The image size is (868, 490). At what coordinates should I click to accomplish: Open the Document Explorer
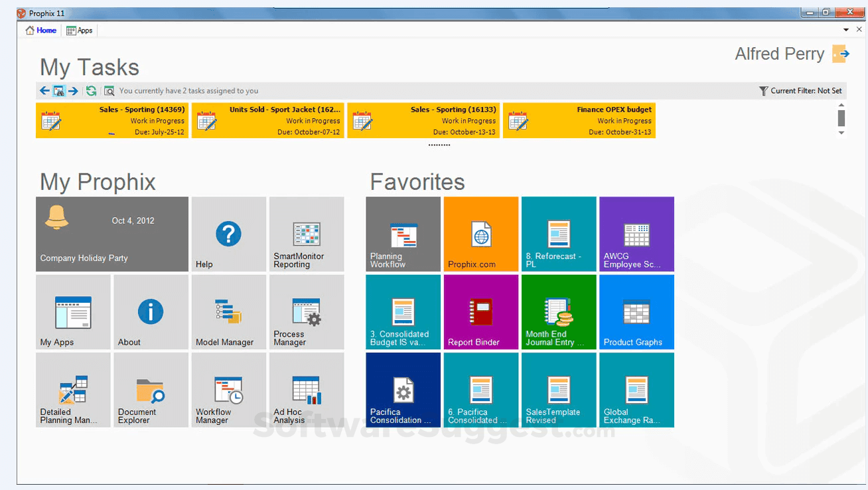(151, 390)
